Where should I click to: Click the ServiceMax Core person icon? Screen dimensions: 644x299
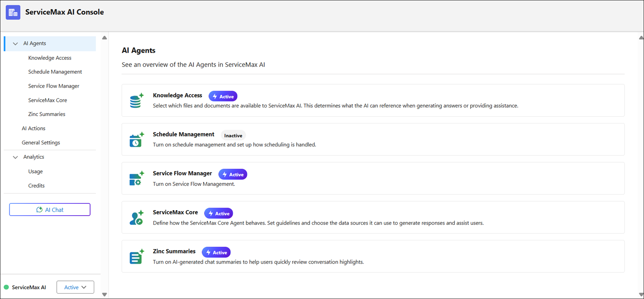click(x=136, y=217)
